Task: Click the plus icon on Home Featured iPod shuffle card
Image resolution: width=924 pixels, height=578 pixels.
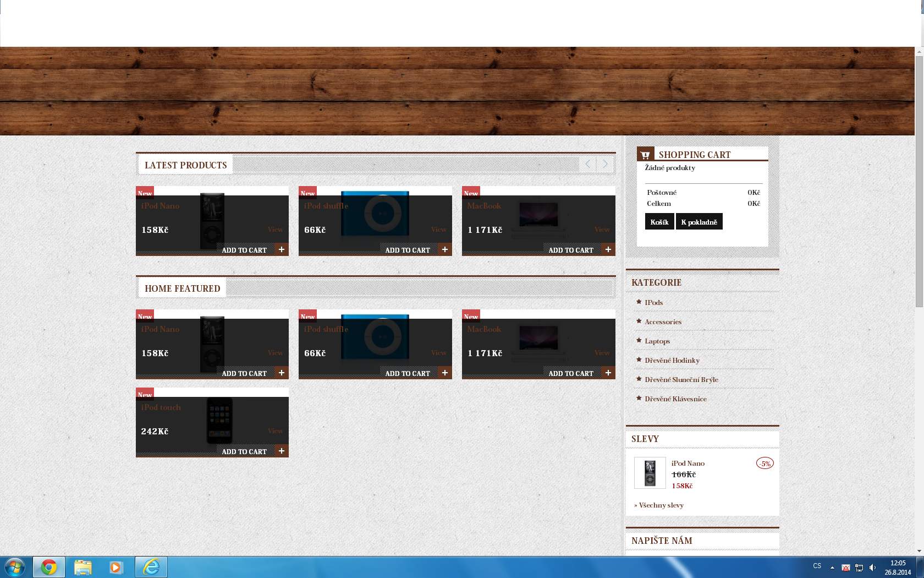Action: (x=445, y=373)
